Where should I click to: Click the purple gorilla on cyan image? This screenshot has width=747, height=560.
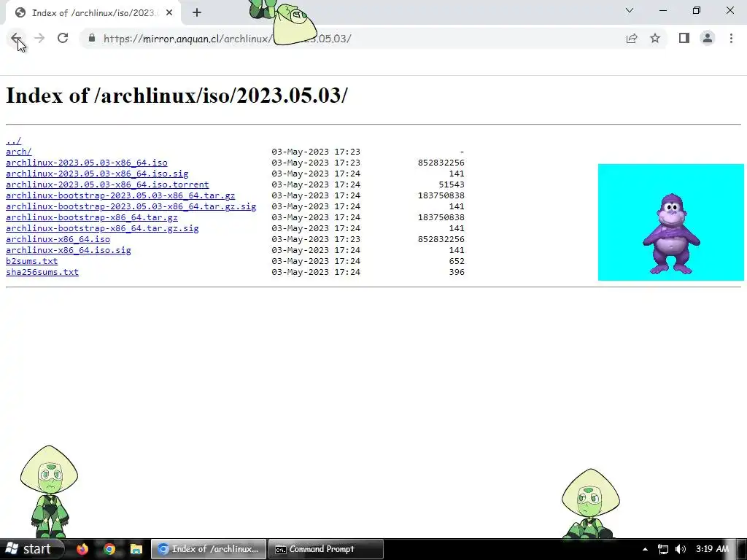[671, 222]
